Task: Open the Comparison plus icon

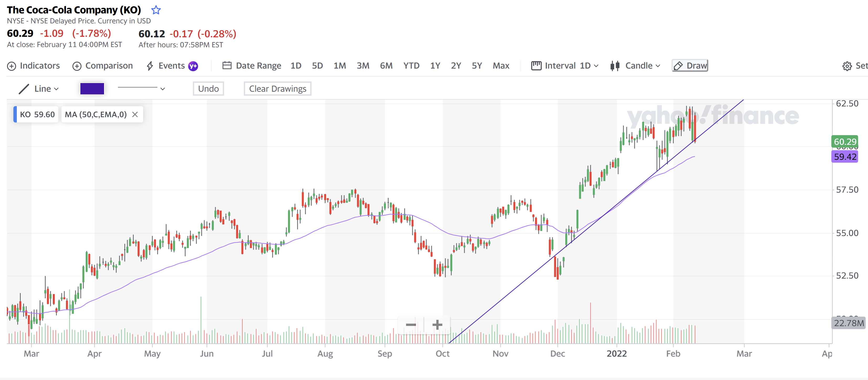Action: (x=77, y=66)
